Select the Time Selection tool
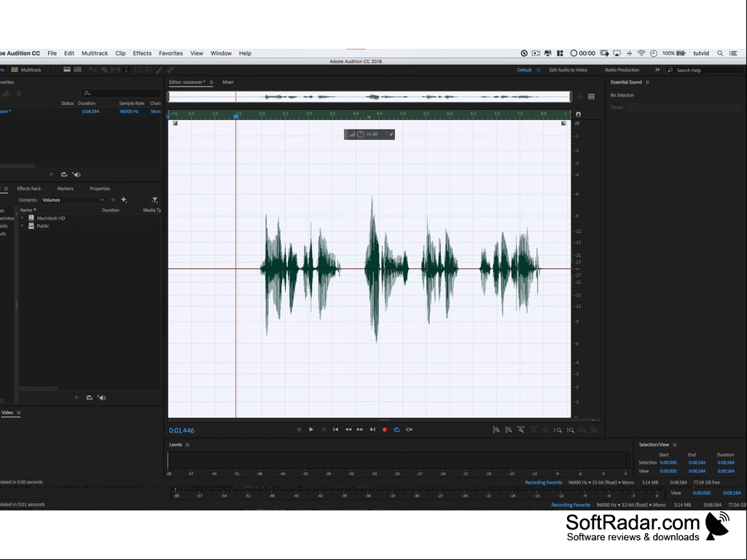The height and width of the screenshot is (560, 747). [126, 69]
